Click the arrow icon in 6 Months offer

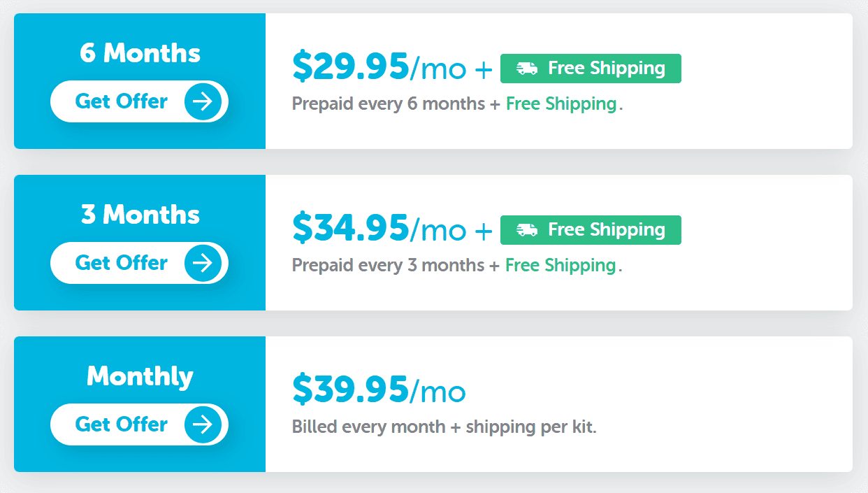click(203, 102)
